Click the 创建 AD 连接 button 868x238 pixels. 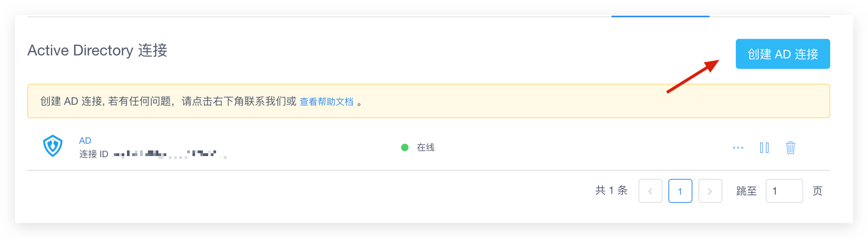[x=782, y=54]
